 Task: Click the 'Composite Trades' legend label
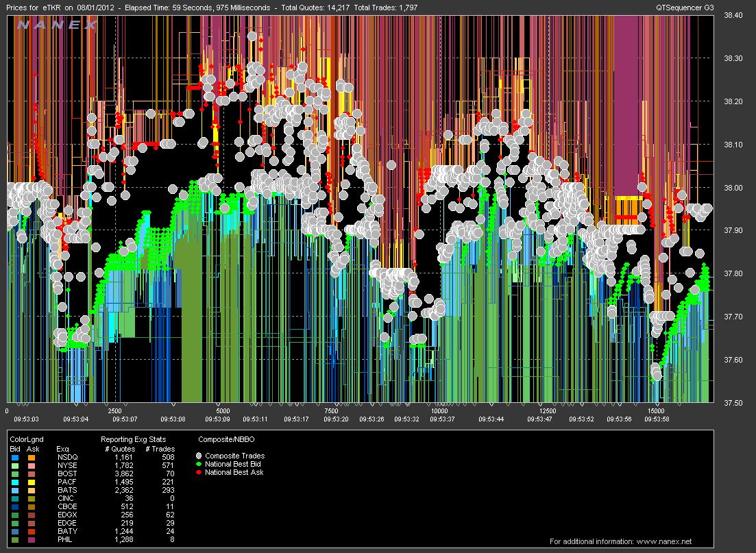pyautogui.click(x=235, y=456)
